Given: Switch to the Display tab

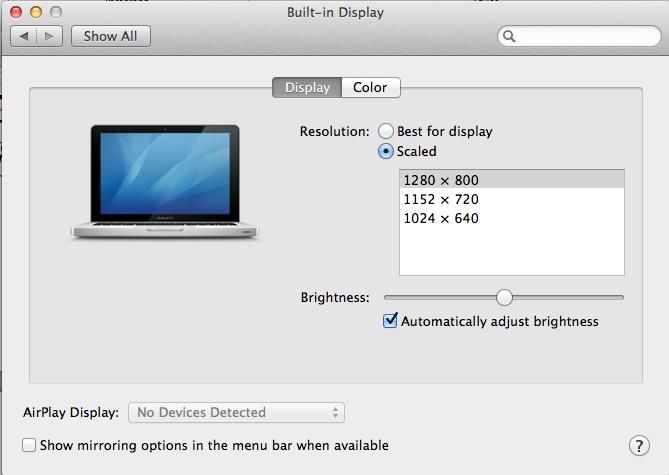Looking at the screenshot, I should [x=307, y=87].
